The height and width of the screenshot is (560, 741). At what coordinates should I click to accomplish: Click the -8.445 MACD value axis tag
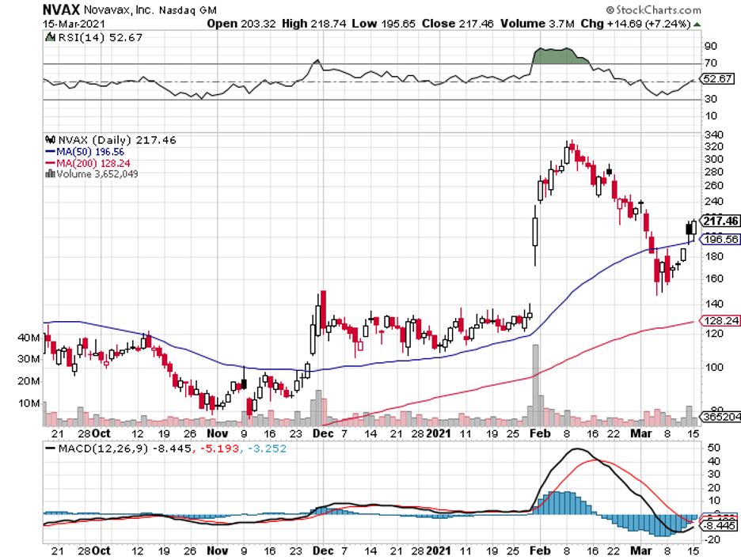(718, 524)
